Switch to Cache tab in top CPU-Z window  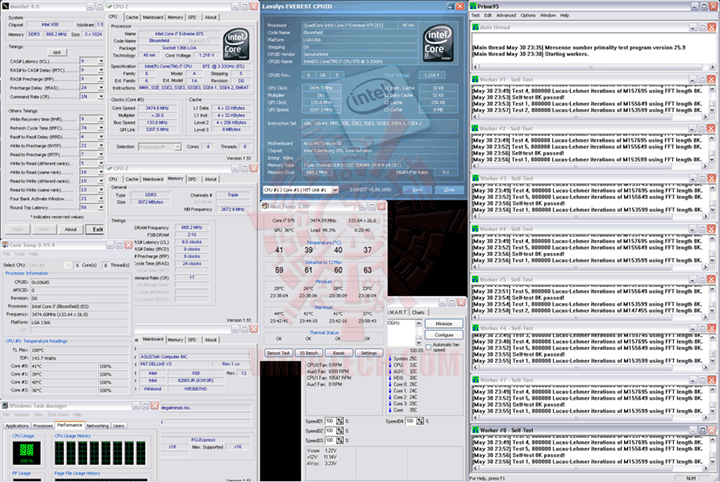click(132, 17)
